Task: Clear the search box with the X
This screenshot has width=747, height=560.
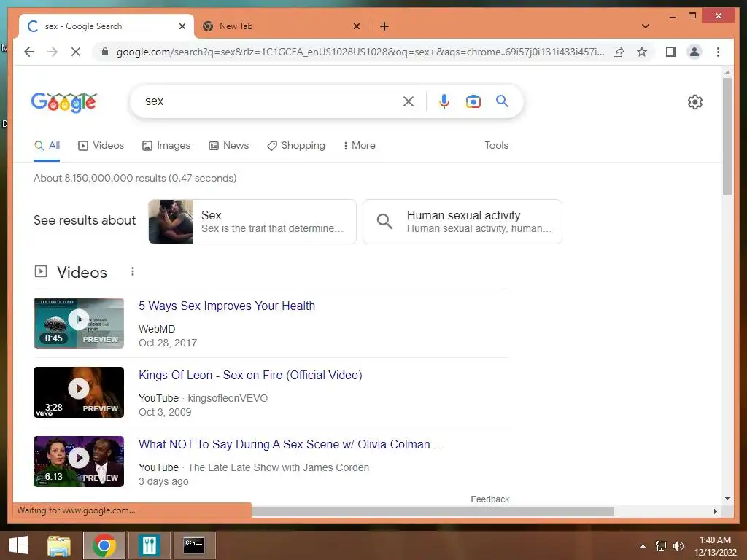Action: 409,101
